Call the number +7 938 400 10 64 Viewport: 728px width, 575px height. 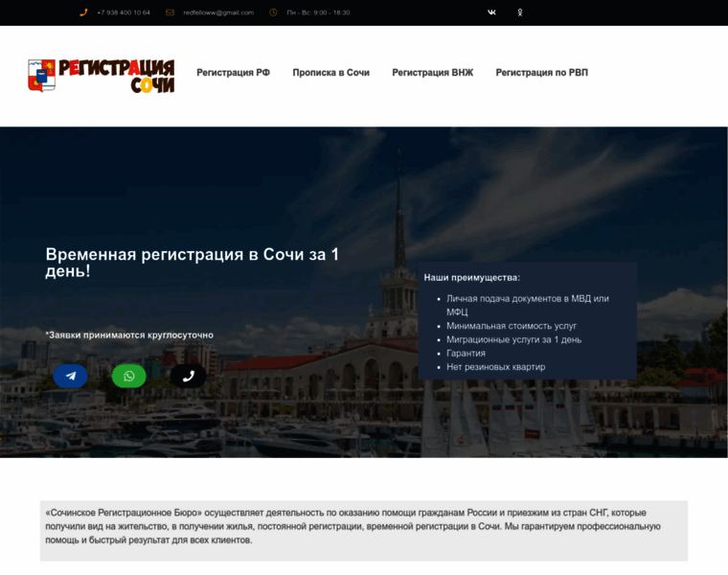coord(124,12)
